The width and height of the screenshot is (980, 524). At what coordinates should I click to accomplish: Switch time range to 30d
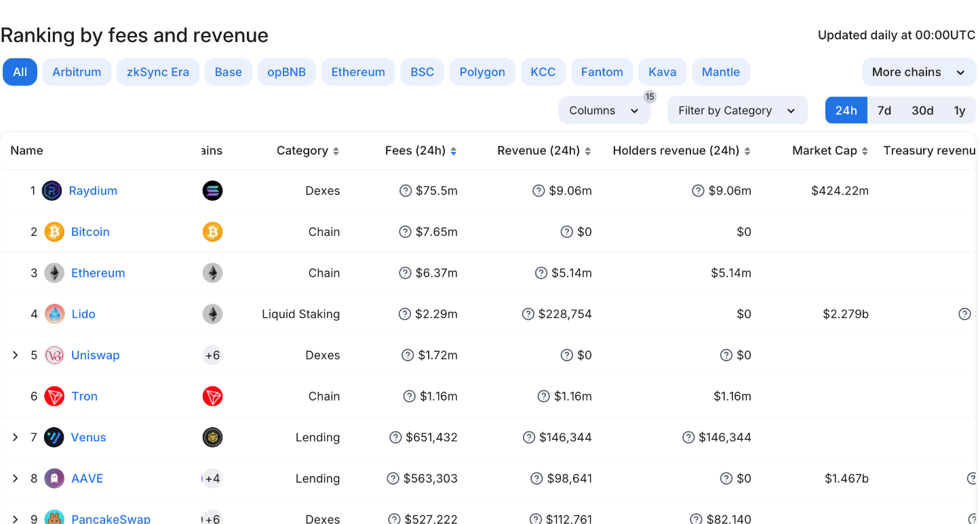[922, 110]
